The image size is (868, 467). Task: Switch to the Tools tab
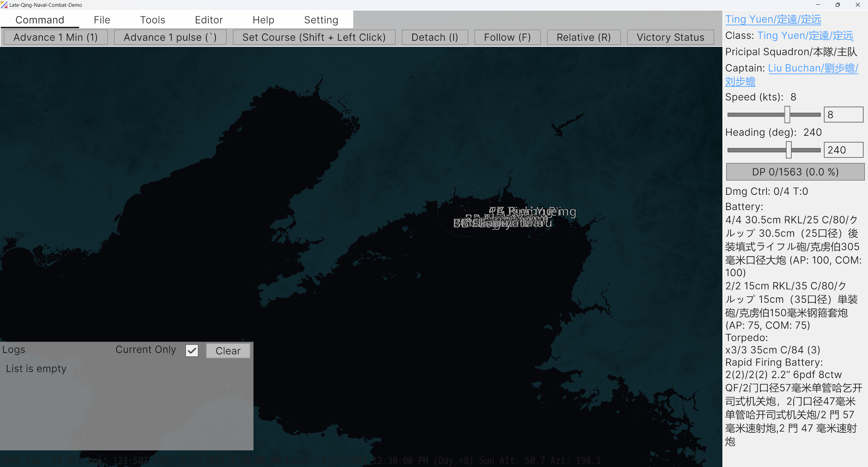click(153, 20)
